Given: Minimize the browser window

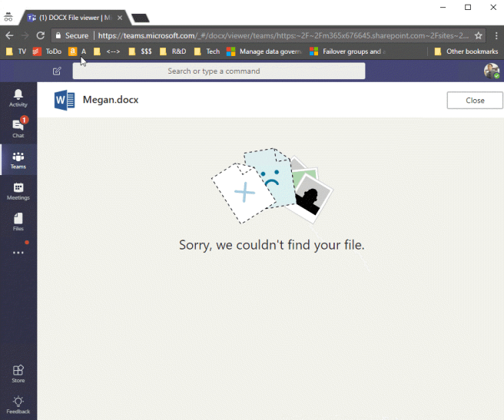Looking at the screenshot, I should click(443, 7).
